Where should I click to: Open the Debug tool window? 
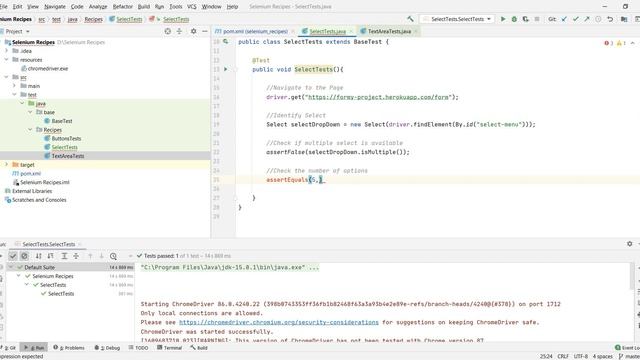click(107, 348)
